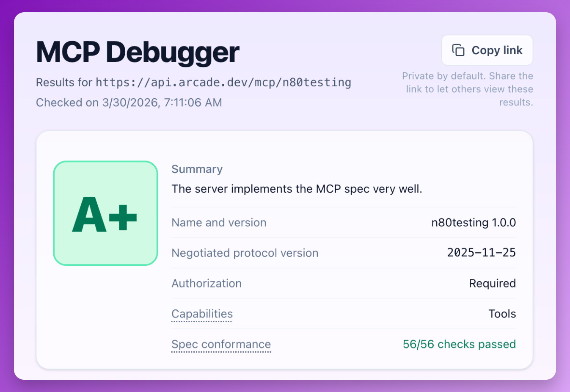The width and height of the screenshot is (570, 392).
Task: Click the summary sentence about MCP spec
Action: tap(297, 189)
